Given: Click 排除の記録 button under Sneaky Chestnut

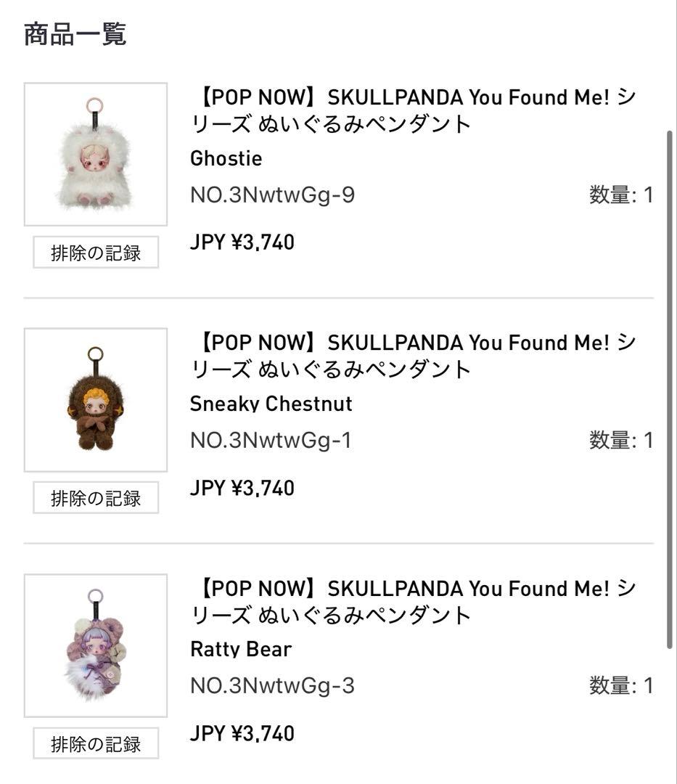Looking at the screenshot, I should pos(96,499).
